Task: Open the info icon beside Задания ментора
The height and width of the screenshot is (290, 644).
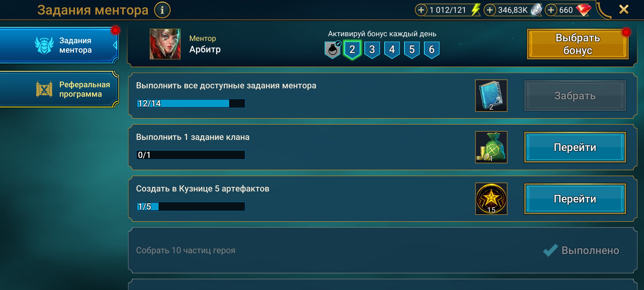Action: 162,10
